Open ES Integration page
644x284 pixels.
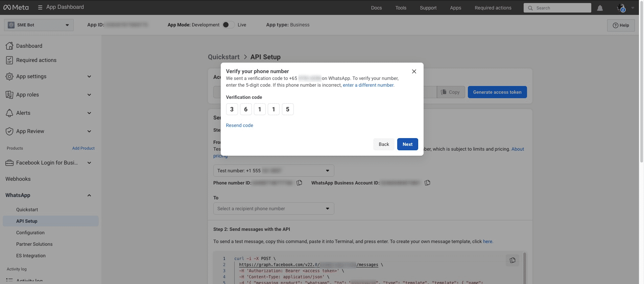point(31,256)
